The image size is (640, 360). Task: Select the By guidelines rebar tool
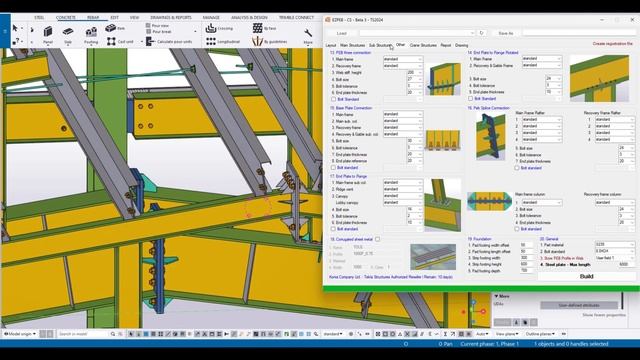(x=269, y=41)
